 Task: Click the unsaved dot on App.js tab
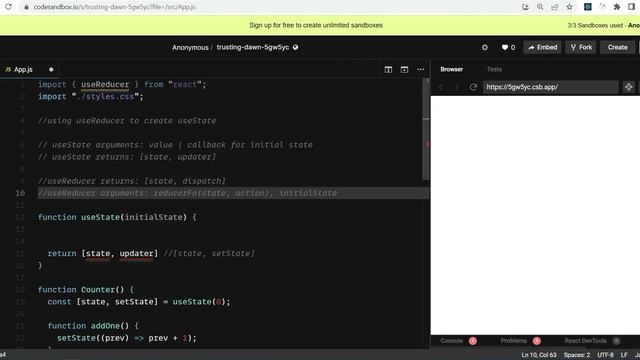coord(51,70)
